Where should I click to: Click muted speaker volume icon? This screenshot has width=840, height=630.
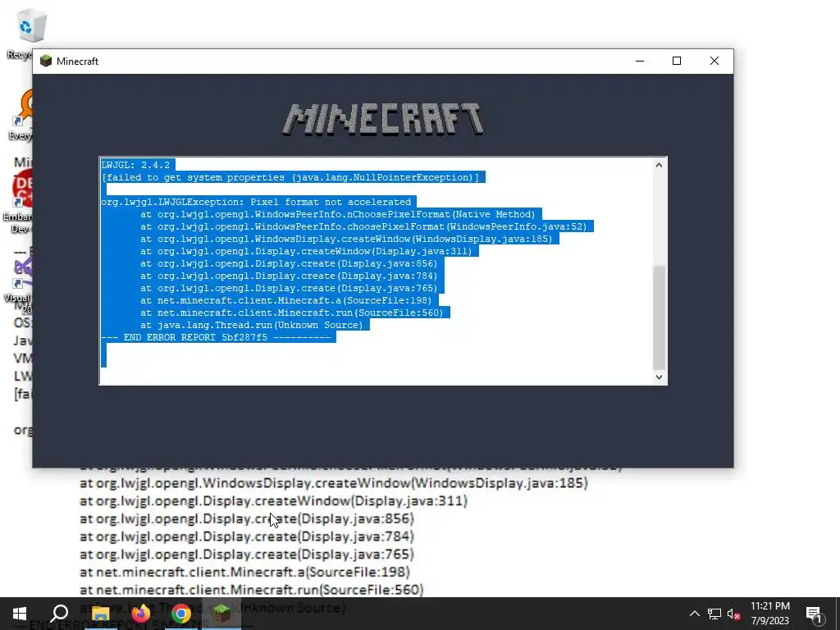(x=734, y=614)
